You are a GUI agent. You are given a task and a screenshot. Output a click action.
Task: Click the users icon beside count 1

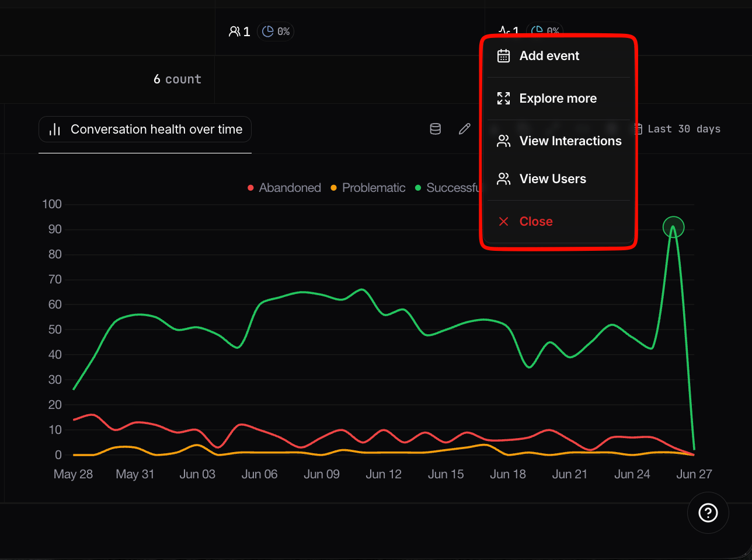click(x=234, y=32)
